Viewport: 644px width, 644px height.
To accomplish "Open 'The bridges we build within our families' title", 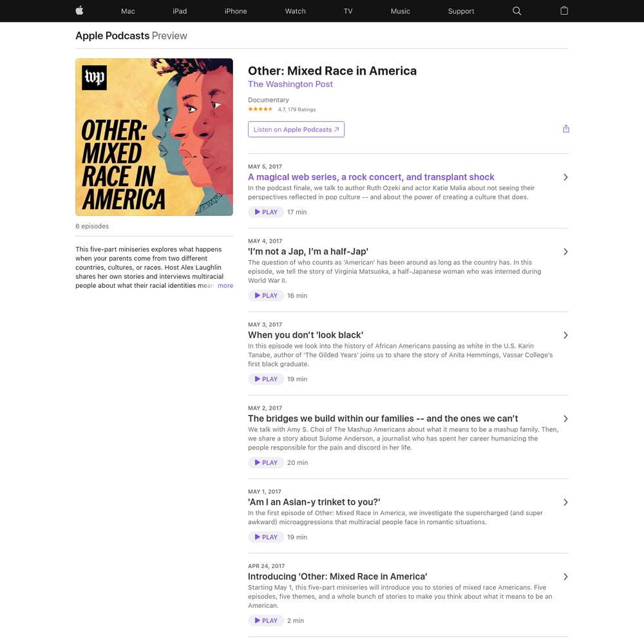I will point(383,419).
